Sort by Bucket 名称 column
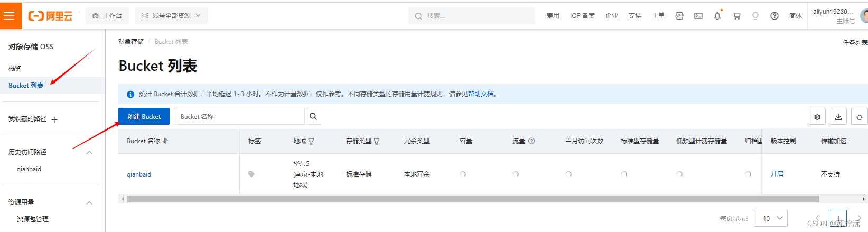This screenshot has height=232, width=868. click(165, 141)
